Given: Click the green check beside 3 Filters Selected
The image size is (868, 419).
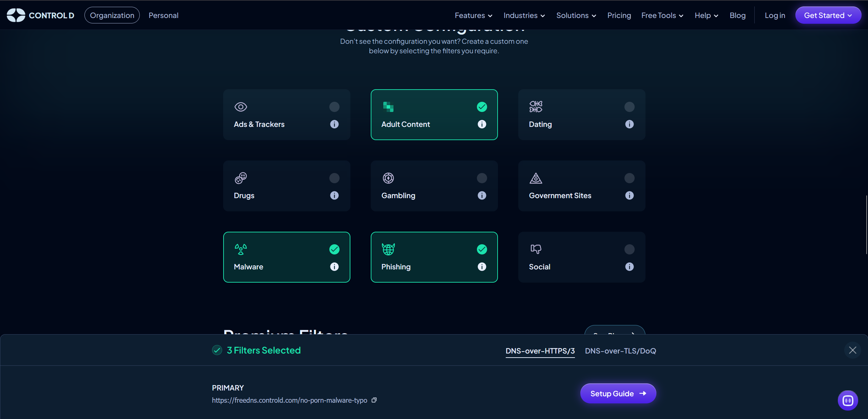Looking at the screenshot, I should pyautogui.click(x=217, y=350).
